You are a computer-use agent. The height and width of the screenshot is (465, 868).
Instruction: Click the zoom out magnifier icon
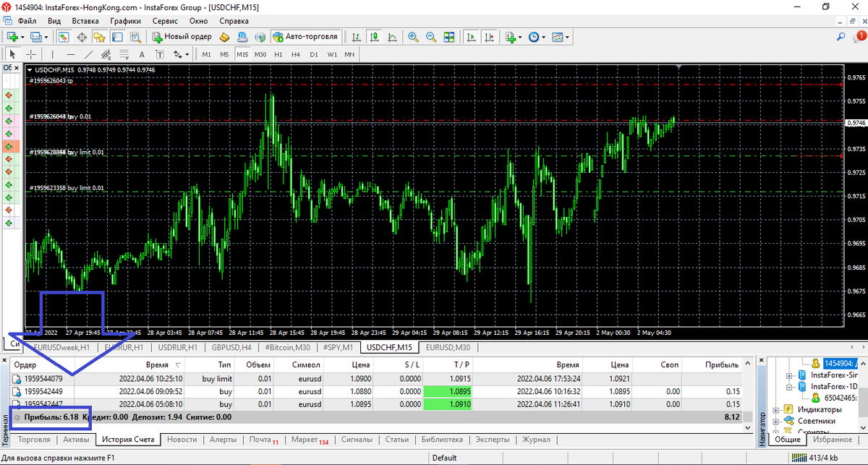(431, 36)
